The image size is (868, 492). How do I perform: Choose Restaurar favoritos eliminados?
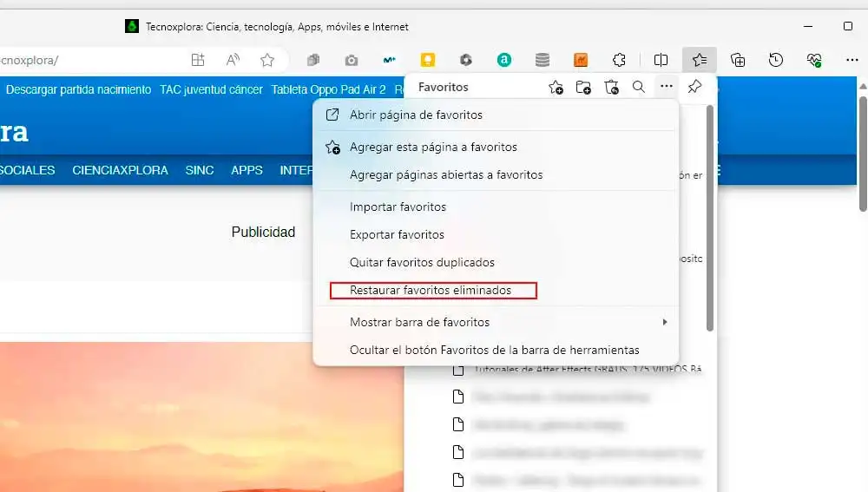click(x=496, y=290)
